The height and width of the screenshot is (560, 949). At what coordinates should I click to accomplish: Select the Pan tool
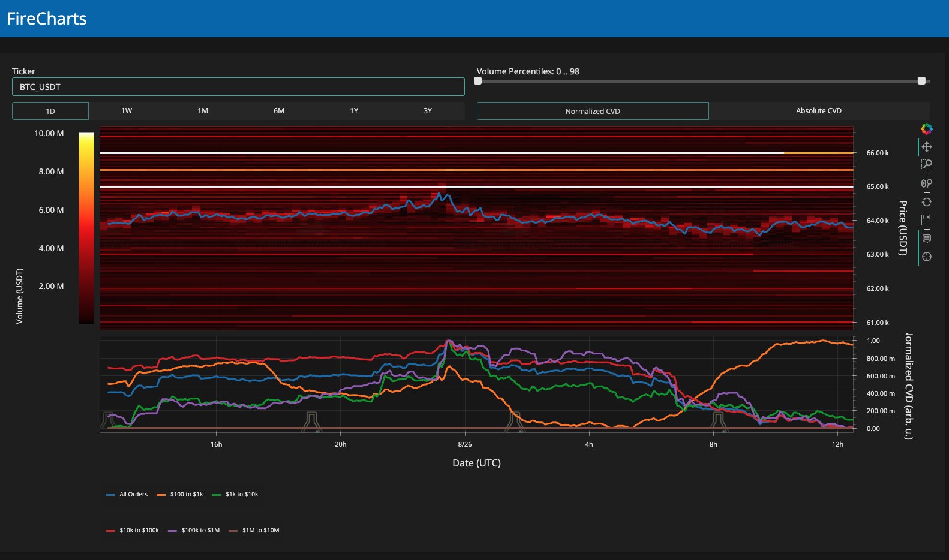(927, 147)
